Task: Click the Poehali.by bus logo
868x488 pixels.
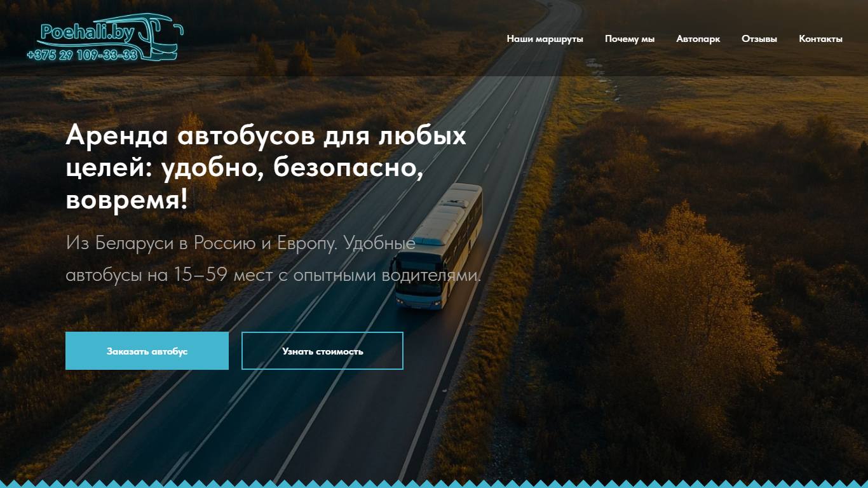Action: (x=105, y=38)
